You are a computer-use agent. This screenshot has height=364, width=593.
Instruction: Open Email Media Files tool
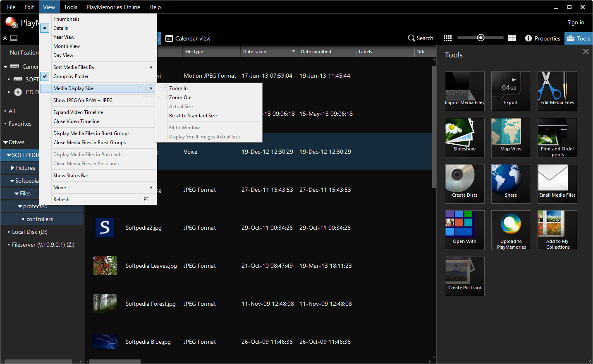pyautogui.click(x=557, y=184)
